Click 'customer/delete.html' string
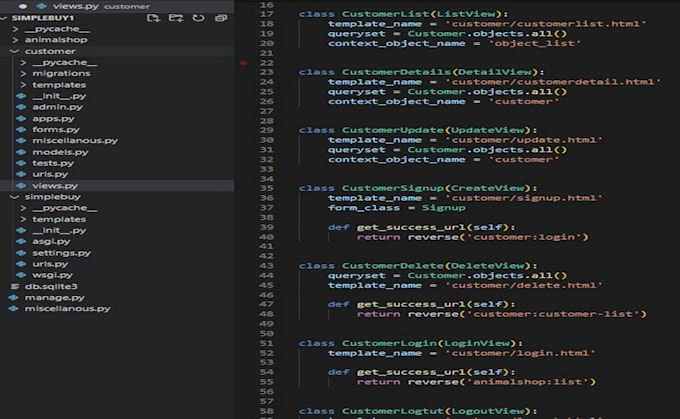The height and width of the screenshot is (419, 680). (524, 285)
